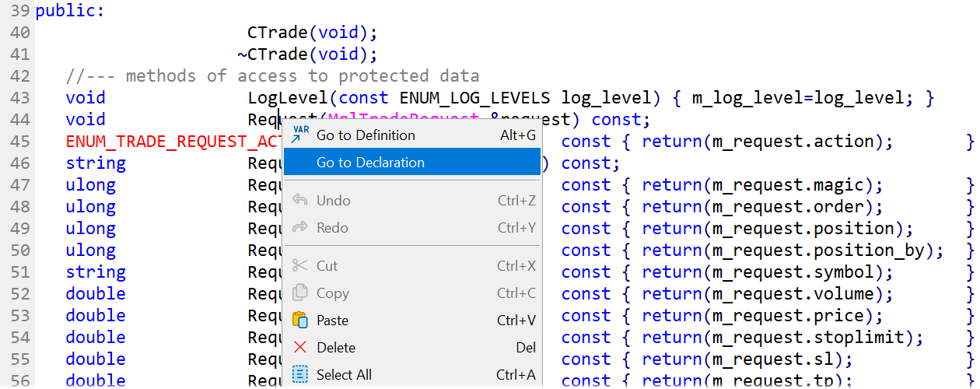Click the Delete menu entry text
This screenshot has width=980, height=389.
[336, 348]
